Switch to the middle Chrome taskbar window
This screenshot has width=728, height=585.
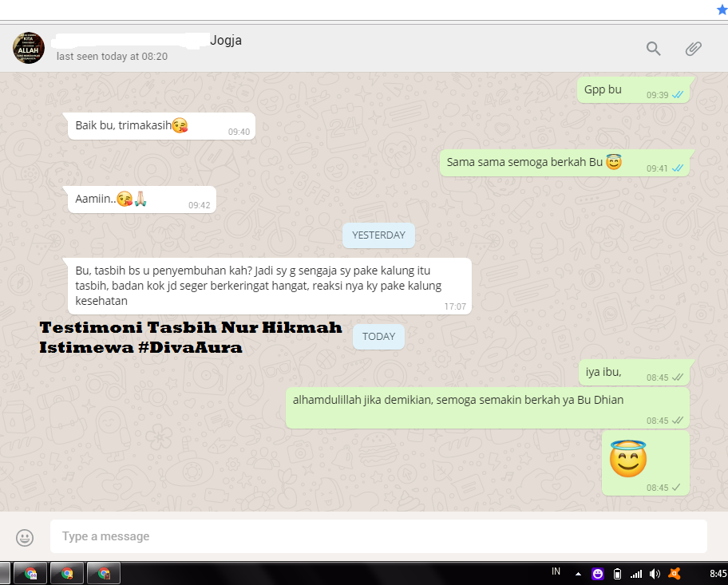(x=66, y=572)
